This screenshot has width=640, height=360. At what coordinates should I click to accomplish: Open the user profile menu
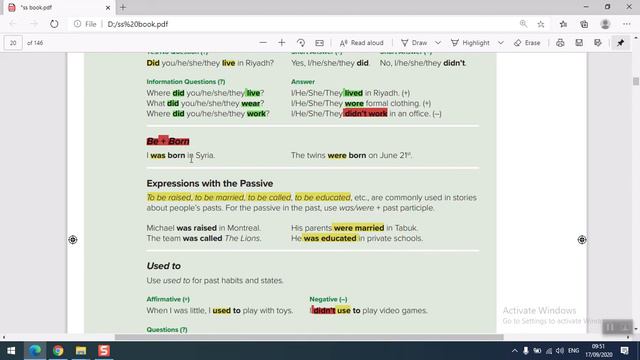tap(605, 24)
